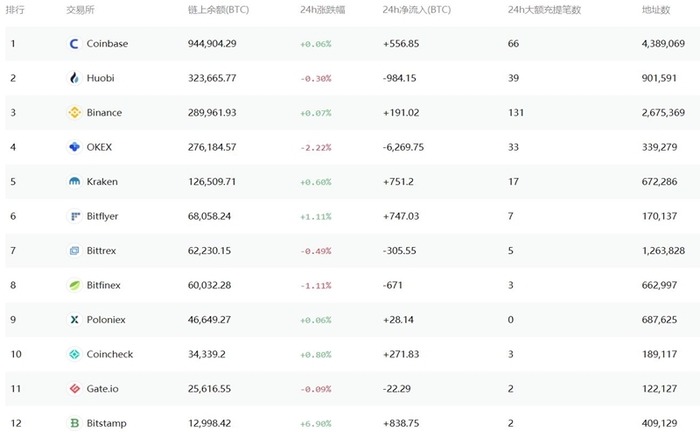
Task: Sort by 地址数 column header
Action: 656,9
